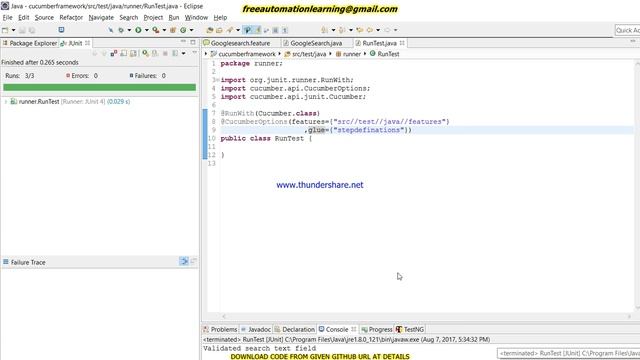
Task: Click the Open Task toolbar icon
Action: pos(219,30)
